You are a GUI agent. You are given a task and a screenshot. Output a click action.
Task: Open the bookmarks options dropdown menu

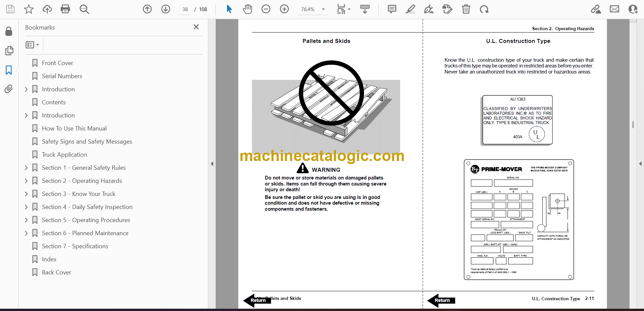tap(32, 45)
